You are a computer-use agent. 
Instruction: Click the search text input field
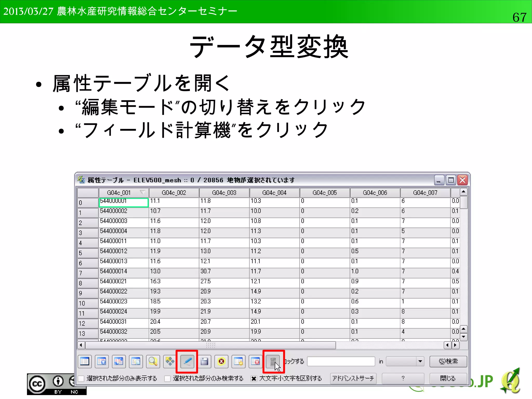341,361
